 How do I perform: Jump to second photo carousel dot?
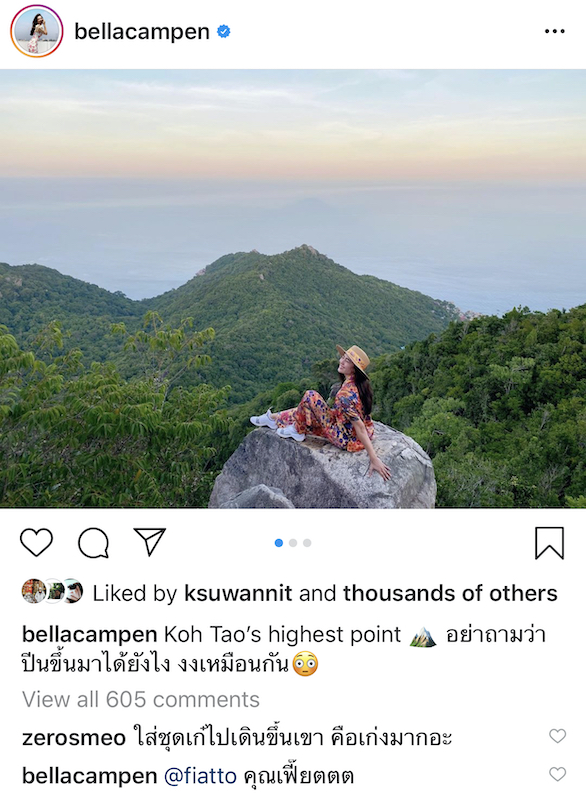point(293,543)
